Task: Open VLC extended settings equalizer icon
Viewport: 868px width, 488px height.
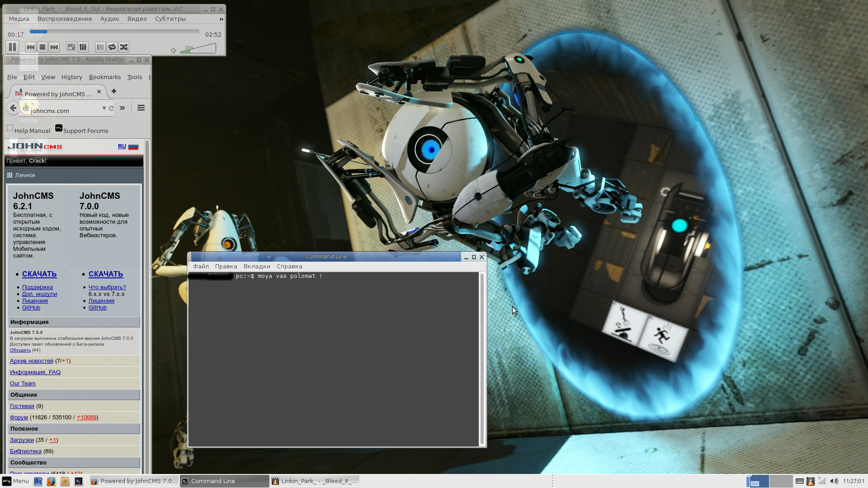Action: pos(83,47)
